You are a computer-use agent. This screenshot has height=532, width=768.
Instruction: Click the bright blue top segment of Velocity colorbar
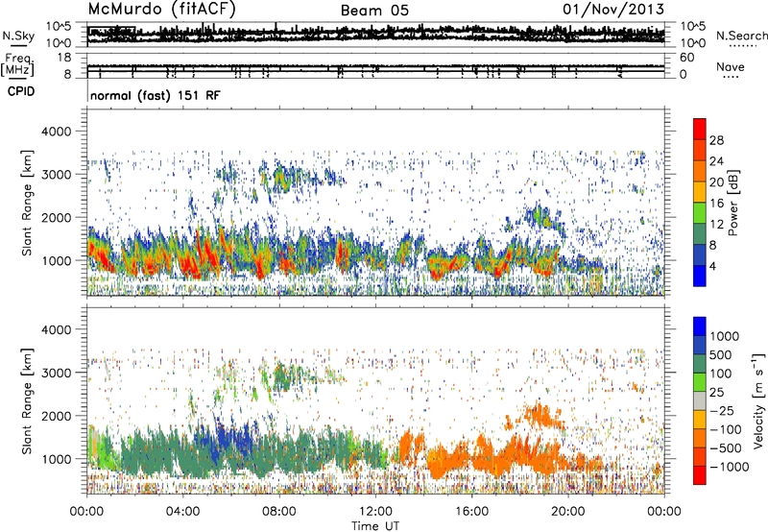700,326
